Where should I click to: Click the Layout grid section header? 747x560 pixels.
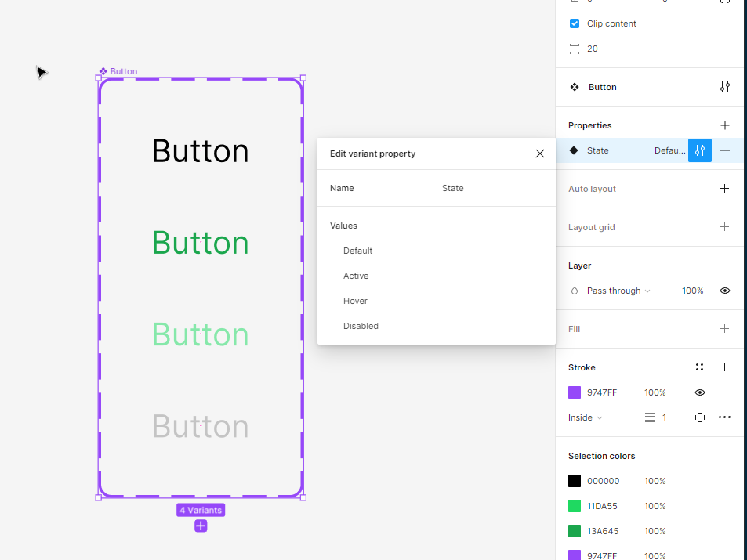coord(592,227)
